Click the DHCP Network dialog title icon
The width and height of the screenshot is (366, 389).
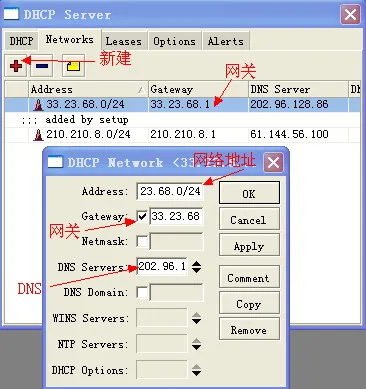55,162
